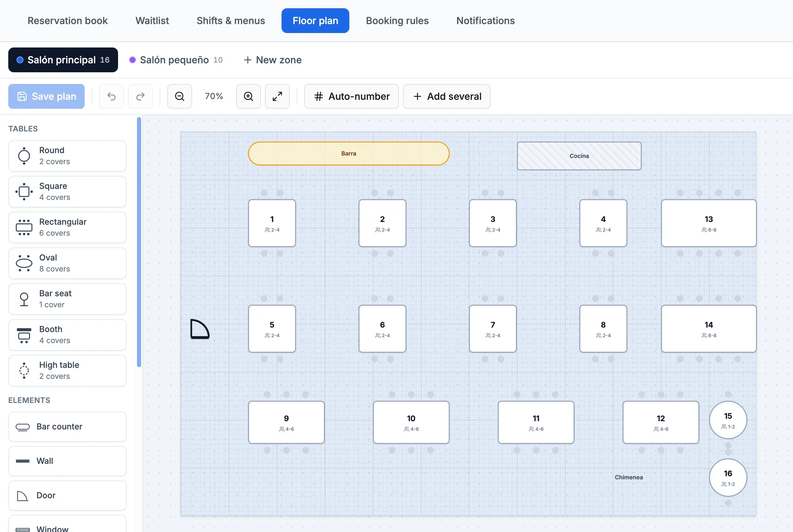Screen dimensions: 793x532
Task: Select the Square table 4 covers item
Action: 67,192
